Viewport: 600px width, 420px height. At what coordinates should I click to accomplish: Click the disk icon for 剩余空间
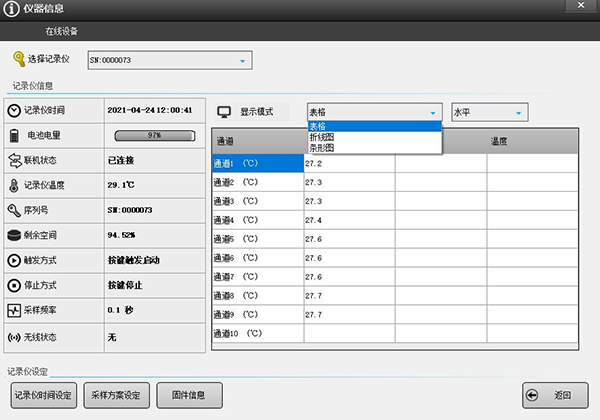[14, 235]
